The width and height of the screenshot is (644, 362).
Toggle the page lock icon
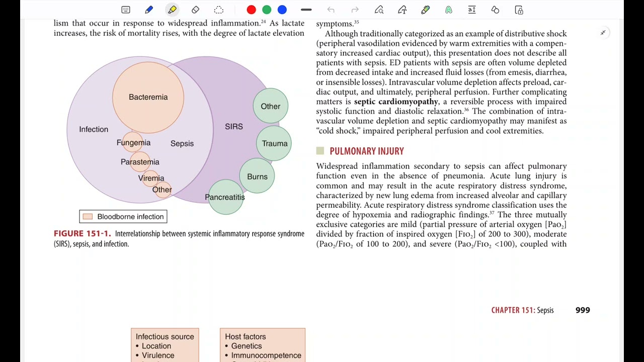519,10
